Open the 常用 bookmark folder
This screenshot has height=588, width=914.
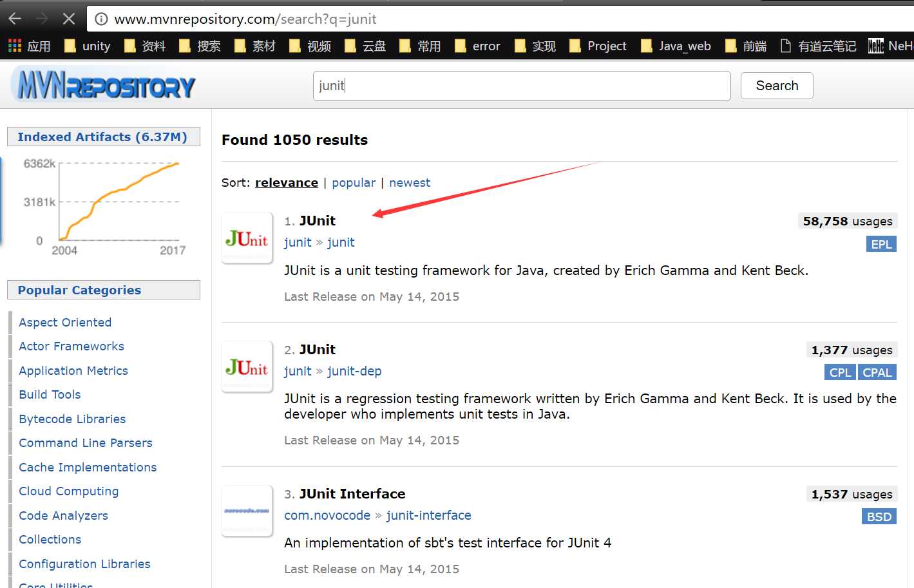click(420, 46)
